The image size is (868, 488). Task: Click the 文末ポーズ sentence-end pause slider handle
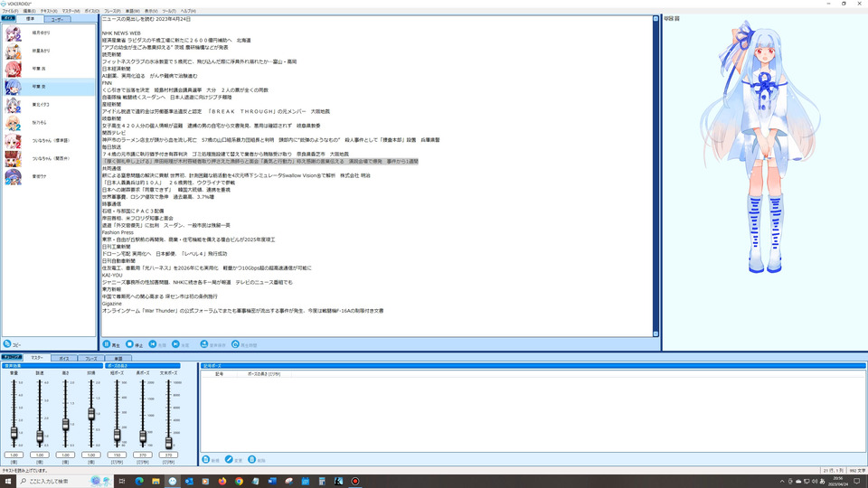pyautogui.click(x=168, y=443)
